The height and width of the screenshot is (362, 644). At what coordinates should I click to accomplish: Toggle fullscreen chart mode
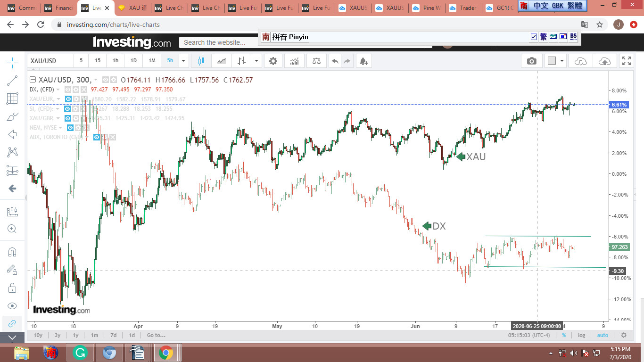(x=627, y=61)
